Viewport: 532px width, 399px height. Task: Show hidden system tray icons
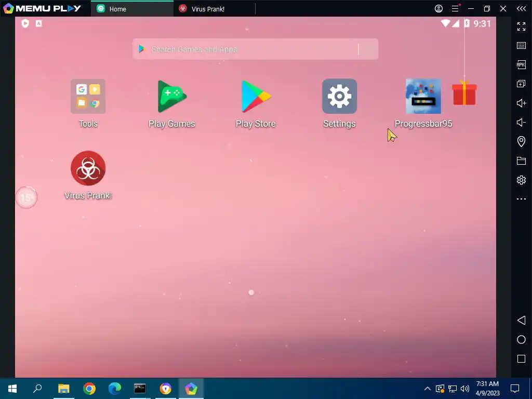pyautogui.click(x=428, y=389)
